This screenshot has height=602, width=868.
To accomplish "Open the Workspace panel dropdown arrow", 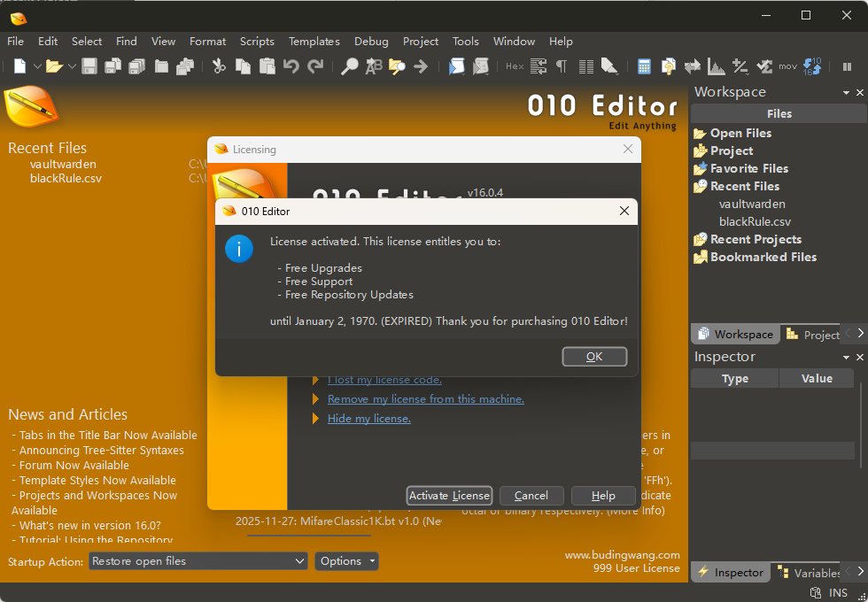I will pyautogui.click(x=846, y=93).
